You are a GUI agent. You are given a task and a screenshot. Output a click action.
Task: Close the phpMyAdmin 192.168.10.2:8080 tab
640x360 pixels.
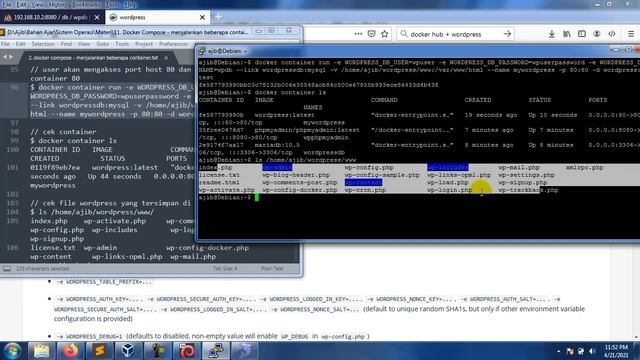coord(97,17)
